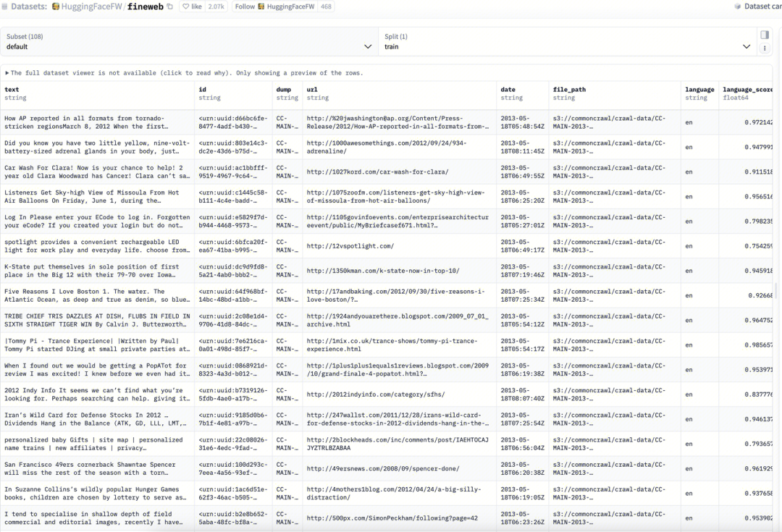Toggle the side panel layout icon

[765, 35]
